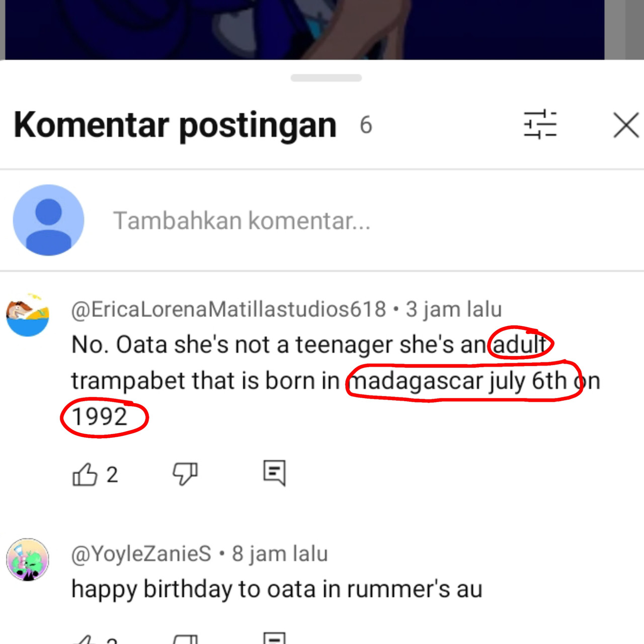644x644 pixels.
Task: Tap the comment text mentioning madagascar
Action: tap(336, 381)
